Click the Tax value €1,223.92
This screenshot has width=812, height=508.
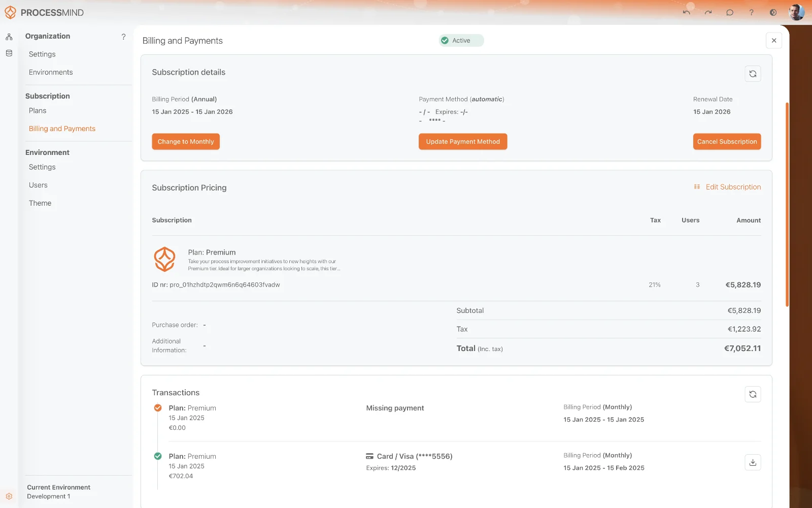745,329
